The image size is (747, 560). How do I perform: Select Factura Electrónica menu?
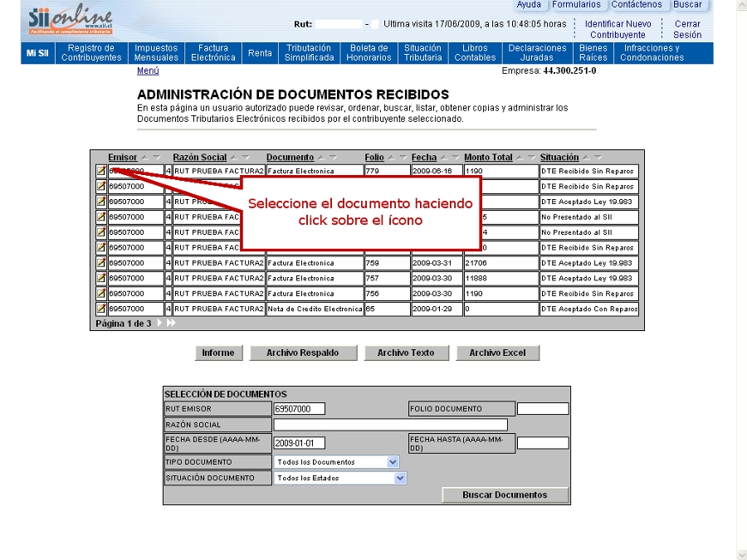click(x=213, y=53)
